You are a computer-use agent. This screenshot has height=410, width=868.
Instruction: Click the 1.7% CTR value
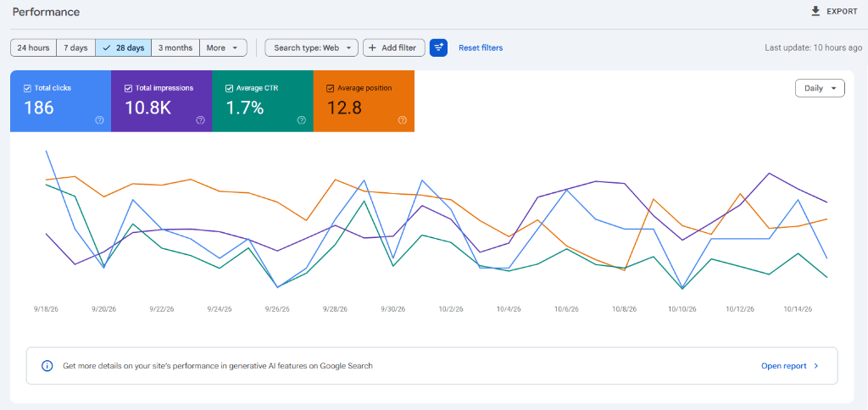click(x=244, y=108)
